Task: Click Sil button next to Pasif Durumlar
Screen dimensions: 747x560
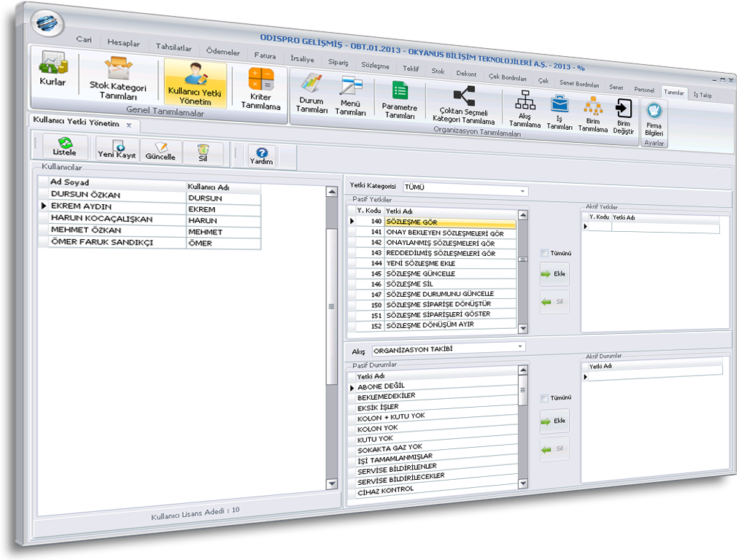Action: [554, 448]
